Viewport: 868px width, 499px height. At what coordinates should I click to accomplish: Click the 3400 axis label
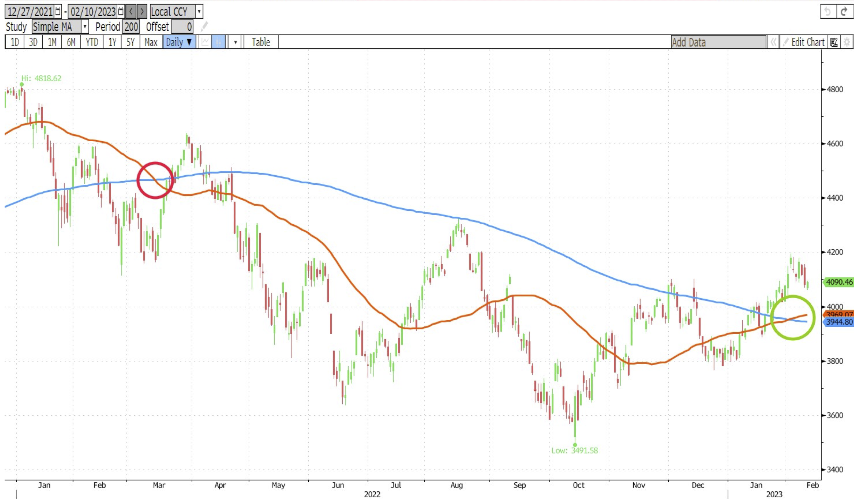(835, 469)
